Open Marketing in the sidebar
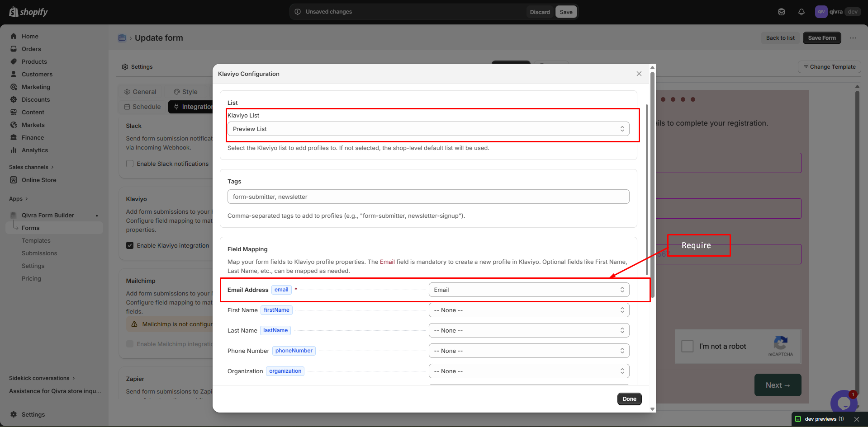Image resolution: width=868 pixels, height=427 pixels. (36, 87)
